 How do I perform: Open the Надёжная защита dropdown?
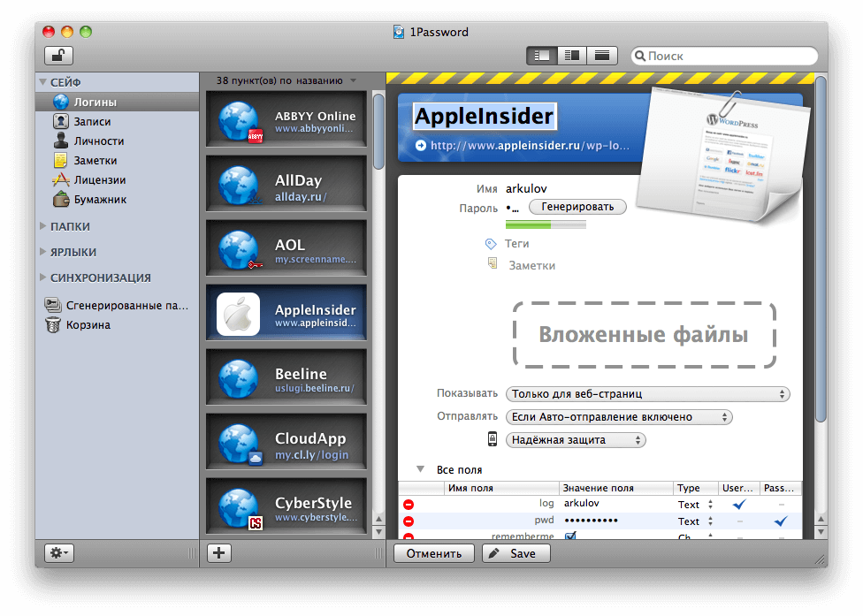tap(576, 440)
